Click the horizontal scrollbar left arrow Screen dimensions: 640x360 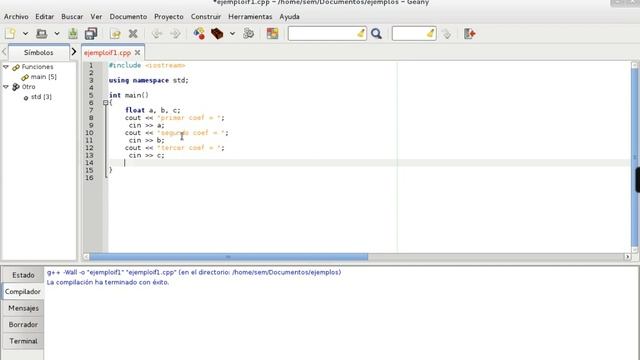86,257
